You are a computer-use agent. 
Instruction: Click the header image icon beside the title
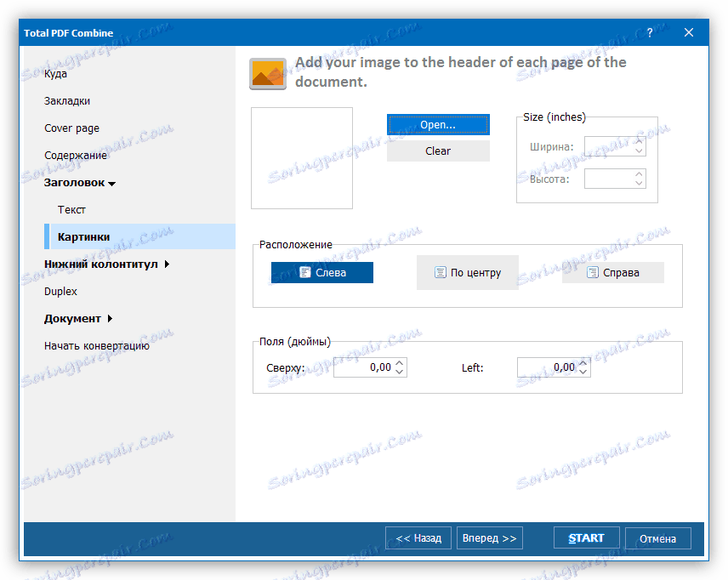(x=268, y=73)
